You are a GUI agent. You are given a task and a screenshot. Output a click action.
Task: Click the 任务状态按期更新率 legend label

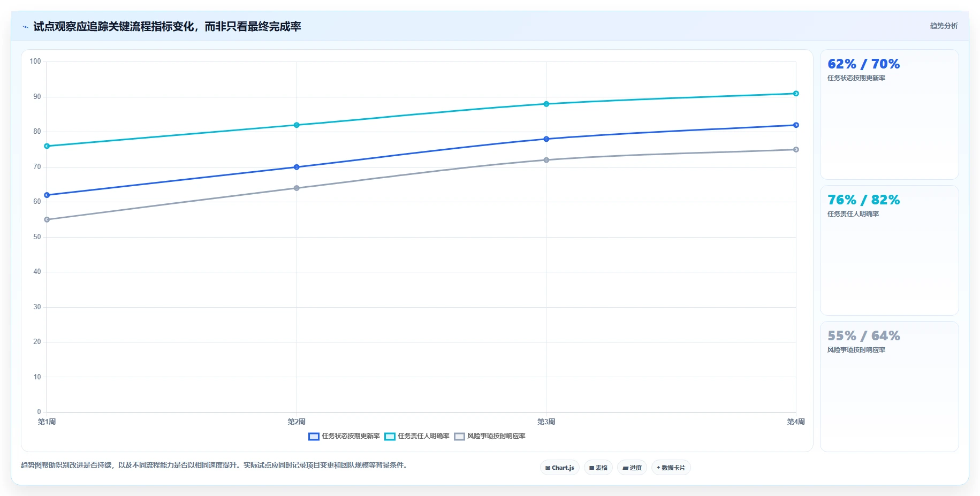(351, 436)
